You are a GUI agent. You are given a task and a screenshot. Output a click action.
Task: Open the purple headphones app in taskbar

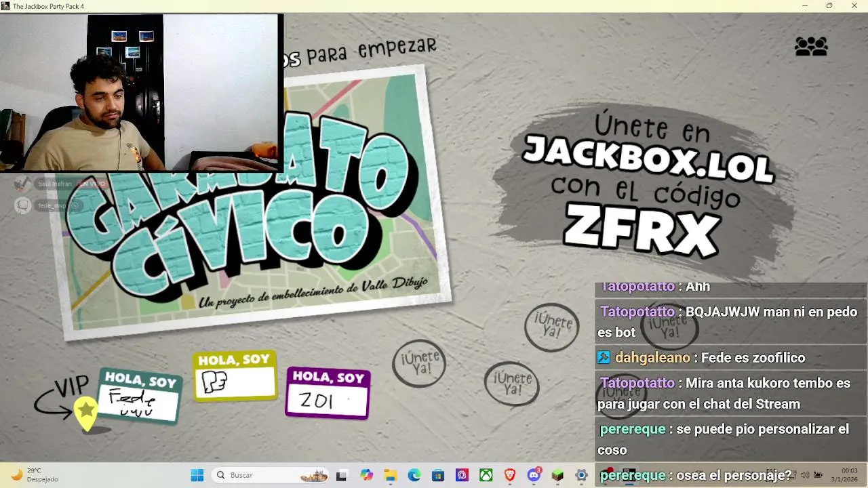(x=462, y=475)
